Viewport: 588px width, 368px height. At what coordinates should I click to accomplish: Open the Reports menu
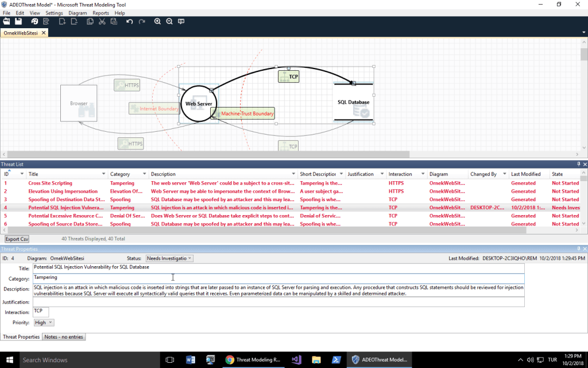[100, 13]
